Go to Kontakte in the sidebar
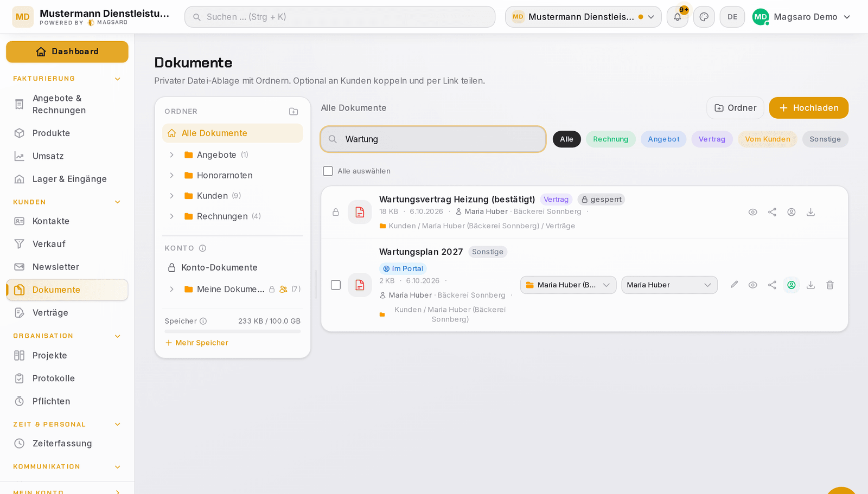 (x=67, y=221)
